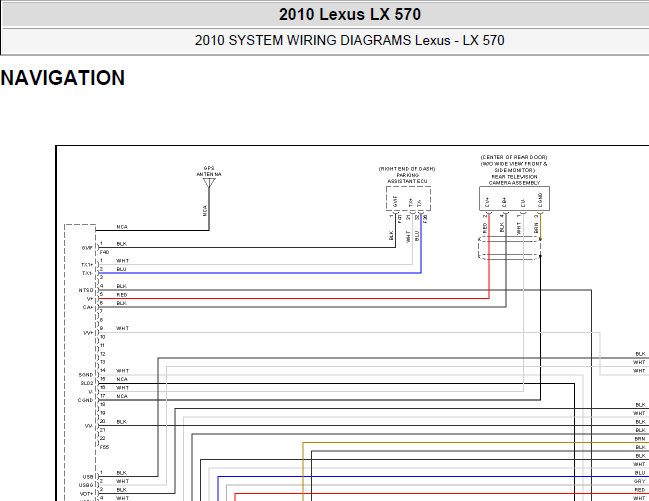Select the 'RIGHT END OF DASH' location note
The height and width of the screenshot is (501, 649).
click(408, 168)
